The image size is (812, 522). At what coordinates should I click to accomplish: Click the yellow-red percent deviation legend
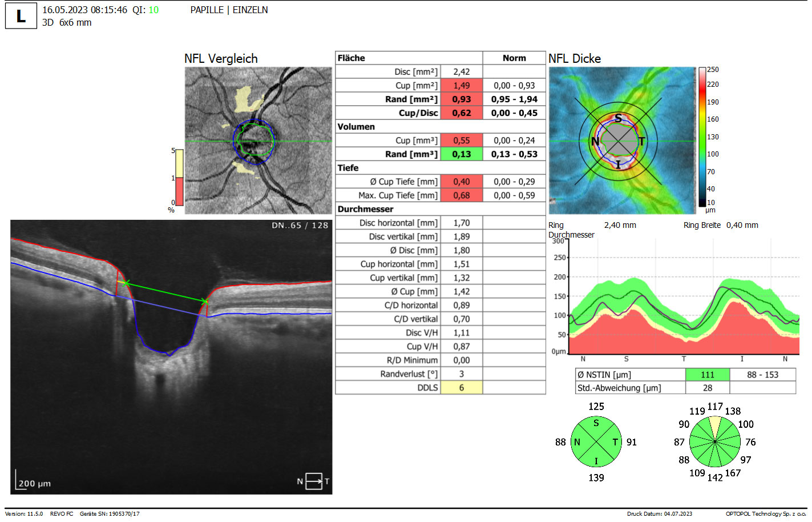179,177
